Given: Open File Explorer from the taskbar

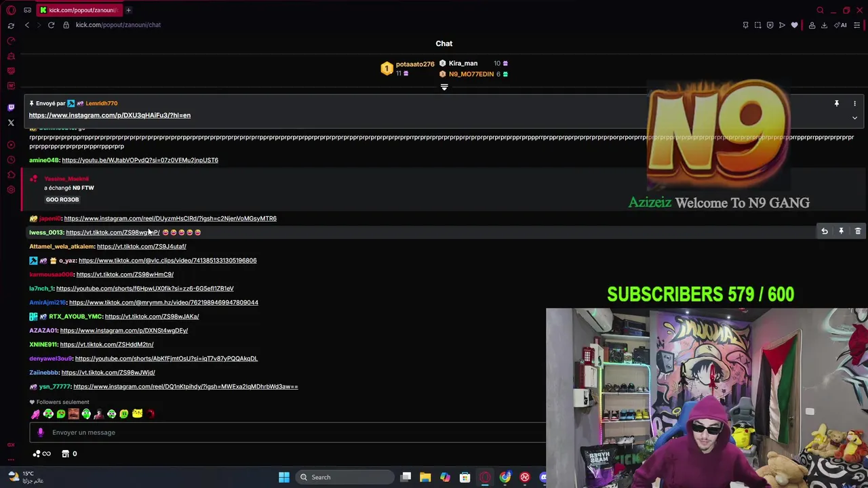Looking at the screenshot, I should click(x=425, y=477).
